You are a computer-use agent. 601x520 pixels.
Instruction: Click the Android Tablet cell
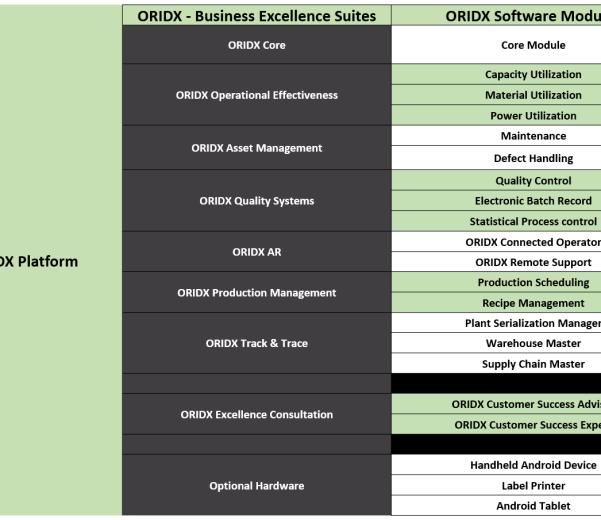click(x=532, y=506)
